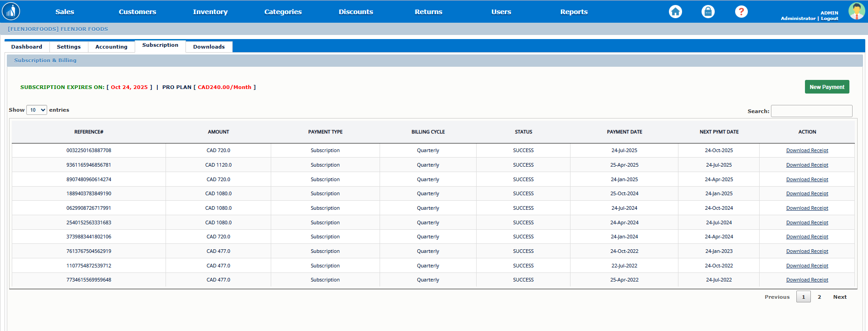Click the company logo icon
The height and width of the screenshot is (331, 868).
point(11,11)
